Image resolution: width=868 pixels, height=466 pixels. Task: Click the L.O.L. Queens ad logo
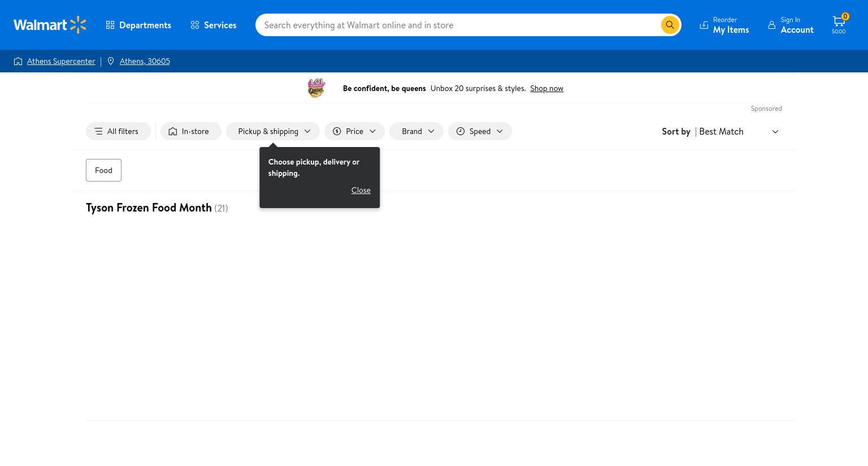click(316, 88)
